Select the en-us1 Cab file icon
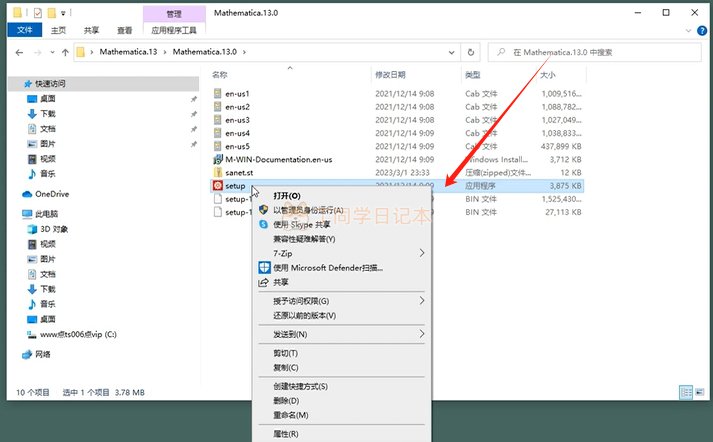Viewport: 713px width, 442px height. pos(218,94)
